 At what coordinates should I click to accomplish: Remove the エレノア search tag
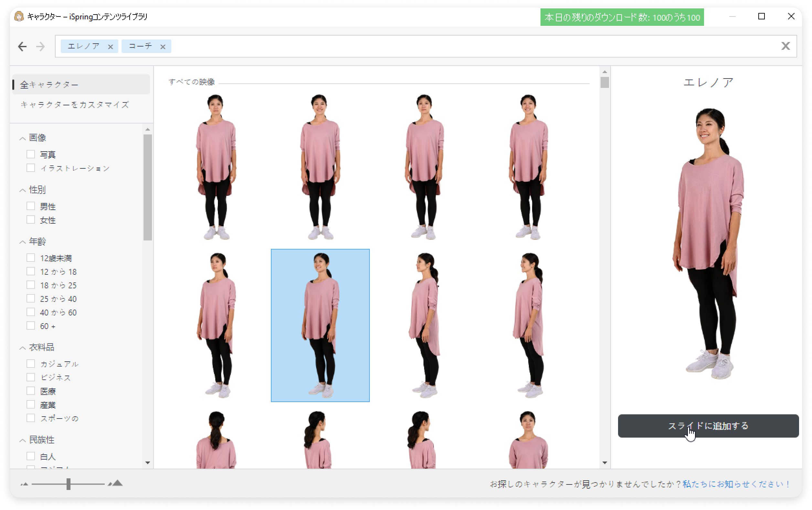coord(110,47)
